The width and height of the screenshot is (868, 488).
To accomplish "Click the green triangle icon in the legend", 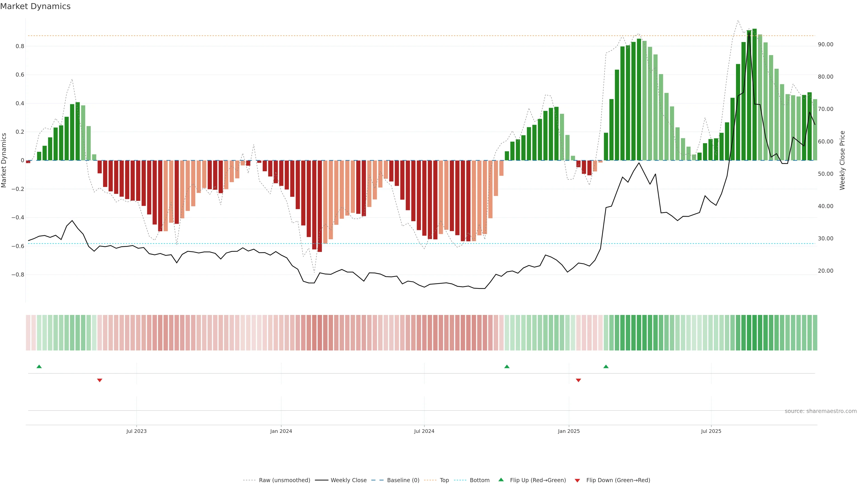I will pyautogui.click(x=501, y=480).
